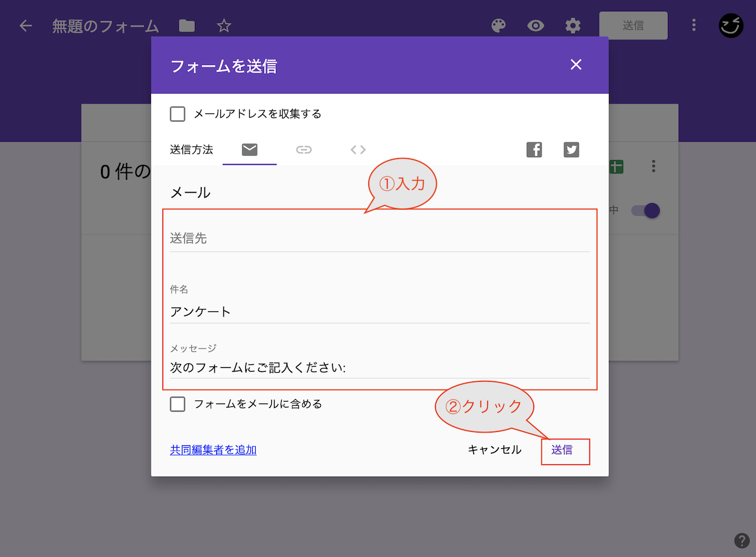Click the green spreadsheet icon
Screen dimensions: 756x557
[x=616, y=167]
